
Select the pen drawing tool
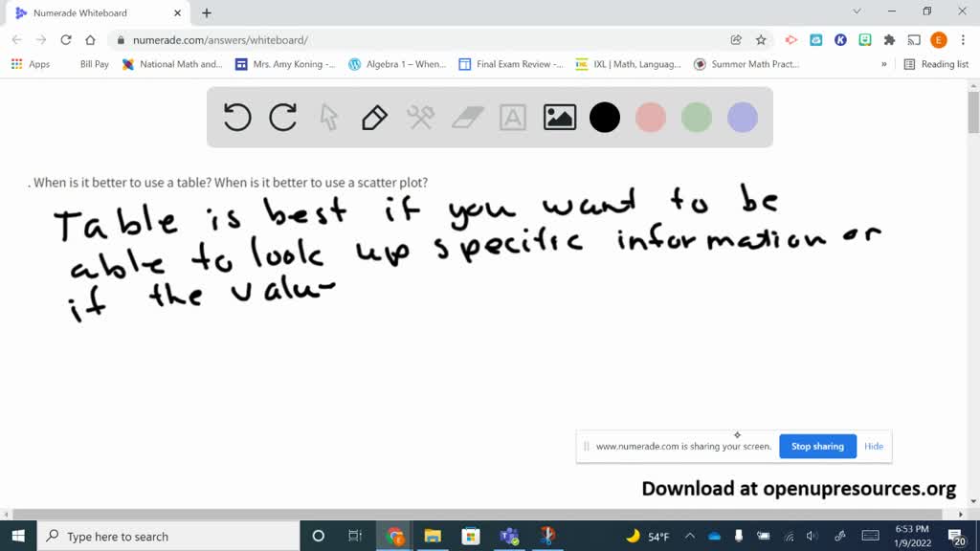tap(374, 118)
